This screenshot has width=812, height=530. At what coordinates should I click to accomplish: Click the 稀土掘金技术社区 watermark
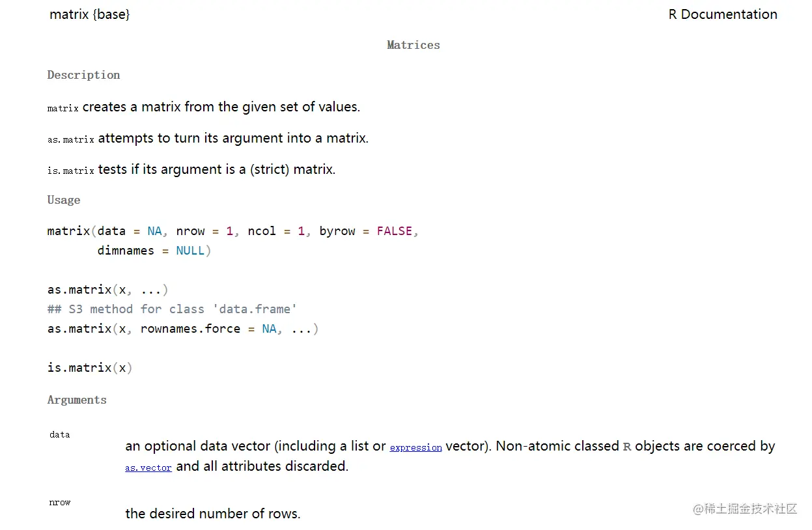coord(745,509)
